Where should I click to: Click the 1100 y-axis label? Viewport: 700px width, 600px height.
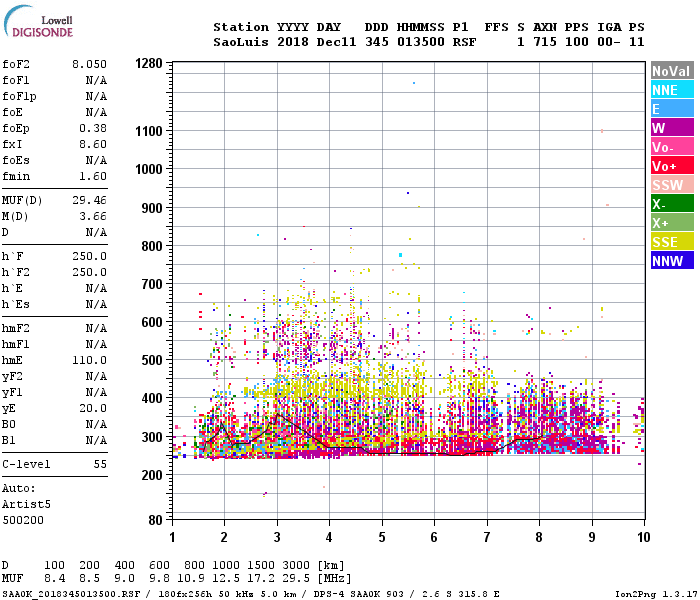[149, 131]
